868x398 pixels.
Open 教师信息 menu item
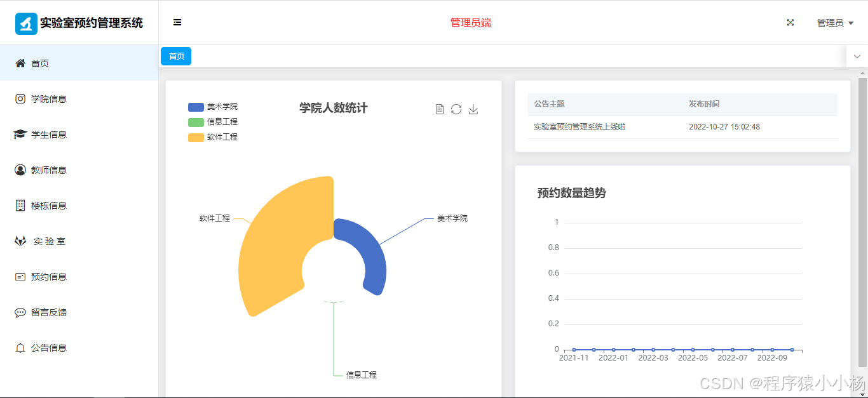[x=79, y=169]
